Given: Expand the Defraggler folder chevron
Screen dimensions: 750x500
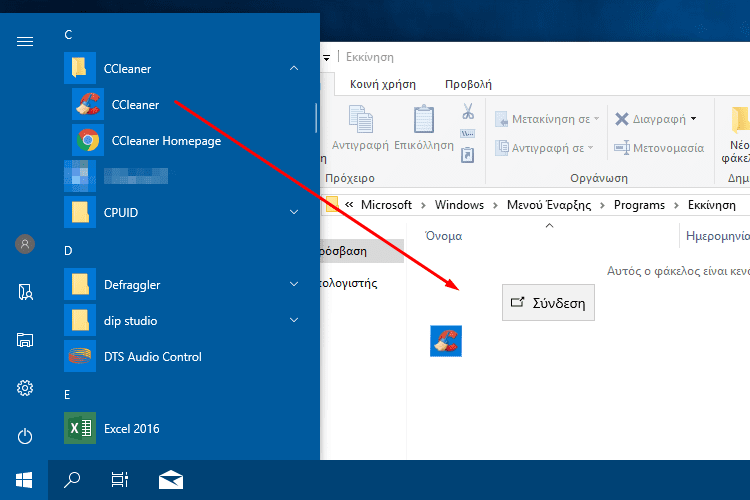Looking at the screenshot, I should click(294, 284).
